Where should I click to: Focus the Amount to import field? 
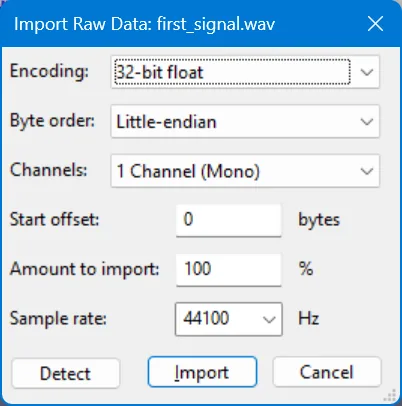[x=228, y=269]
